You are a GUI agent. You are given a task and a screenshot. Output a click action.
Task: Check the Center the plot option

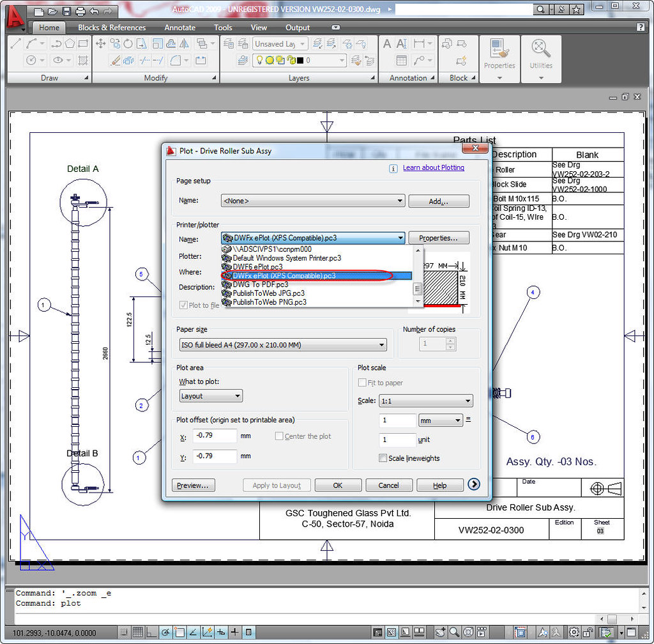(279, 436)
